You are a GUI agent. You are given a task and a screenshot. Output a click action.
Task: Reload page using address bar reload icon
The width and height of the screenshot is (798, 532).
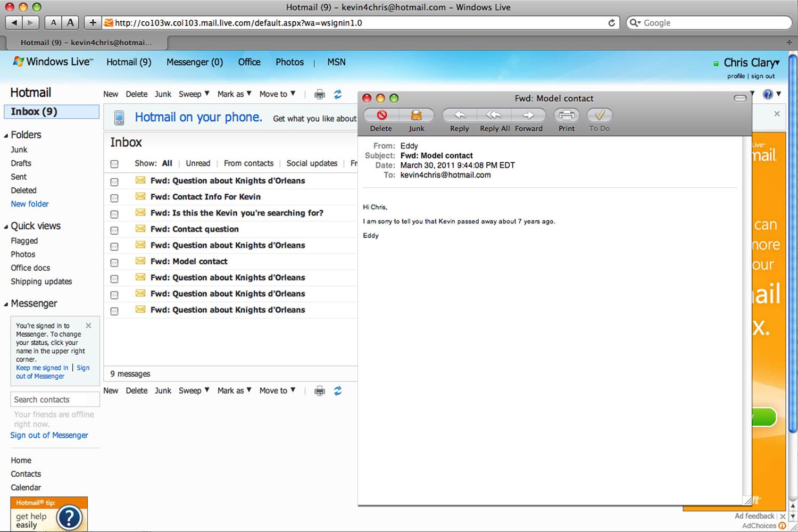point(611,23)
